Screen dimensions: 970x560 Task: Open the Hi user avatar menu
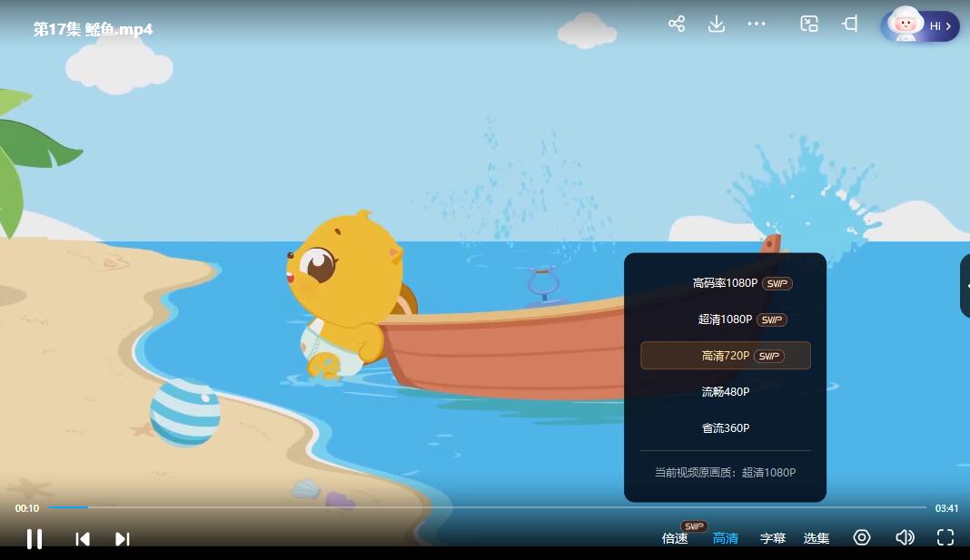[920, 25]
